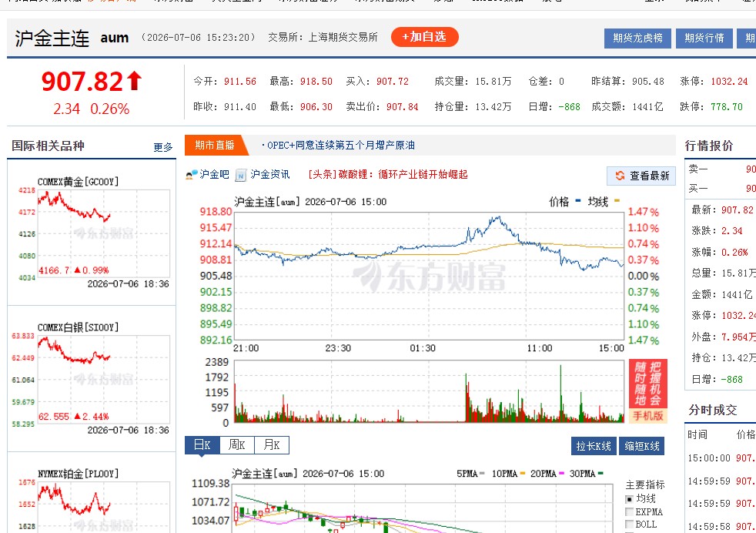Click COMEX黄金 quote 4166.7 ▲0.99%

click(74, 270)
